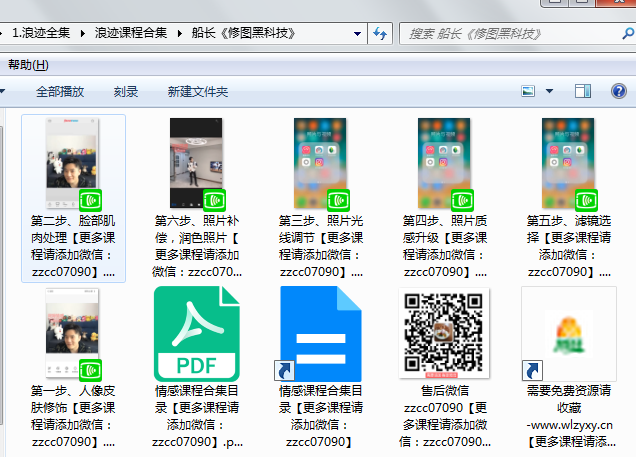The height and width of the screenshot is (457, 636).
Task: Select blue document shortcut icon 情感课程合集目录
Action: pyautogui.click(x=320, y=333)
